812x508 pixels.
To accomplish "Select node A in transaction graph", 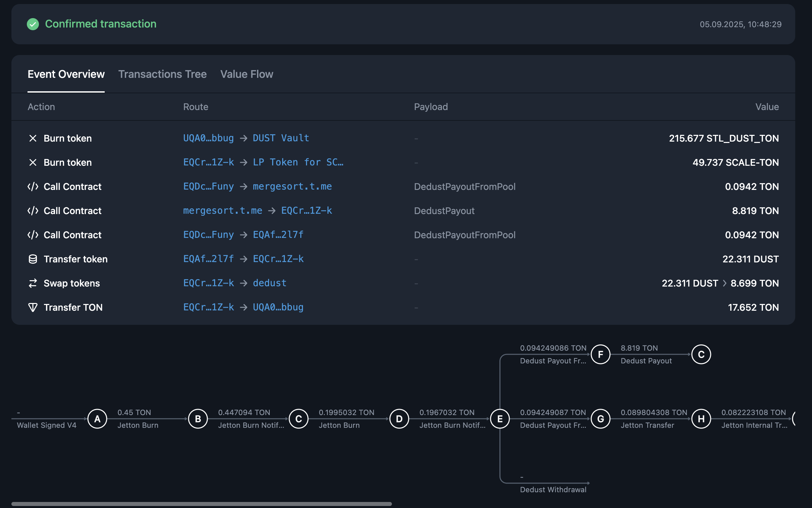I will click(x=97, y=419).
